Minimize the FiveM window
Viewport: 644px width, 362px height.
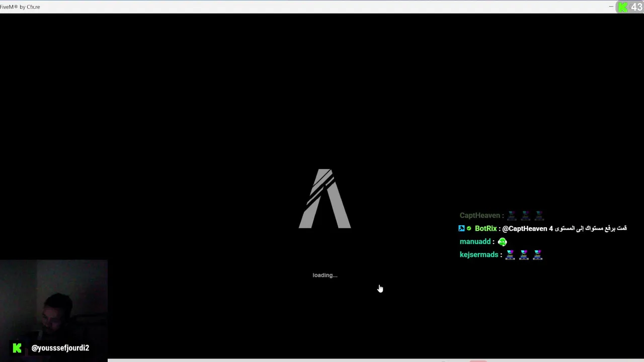[x=611, y=7]
